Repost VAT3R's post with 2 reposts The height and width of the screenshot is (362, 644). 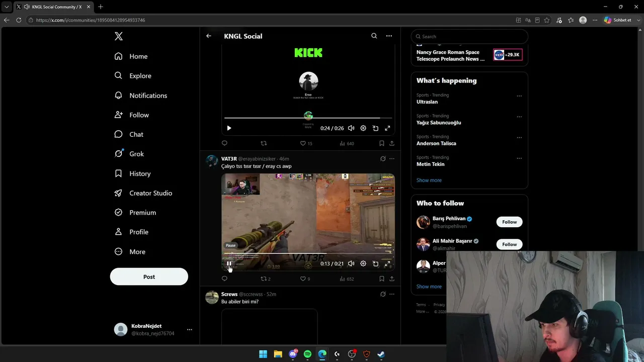[x=265, y=279]
